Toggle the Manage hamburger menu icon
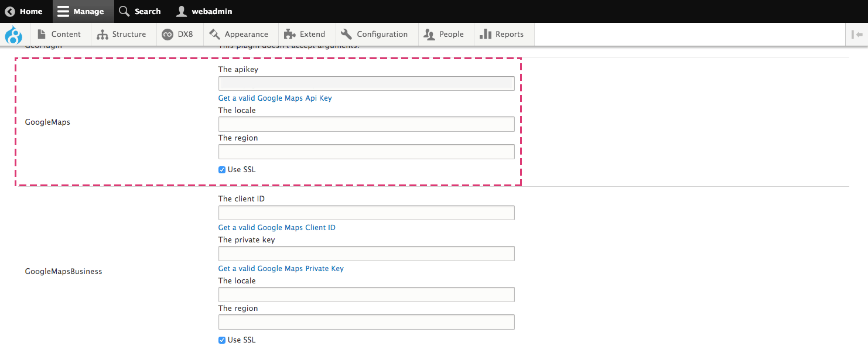The width and height of the screenshot is (868, 356). 63,12
